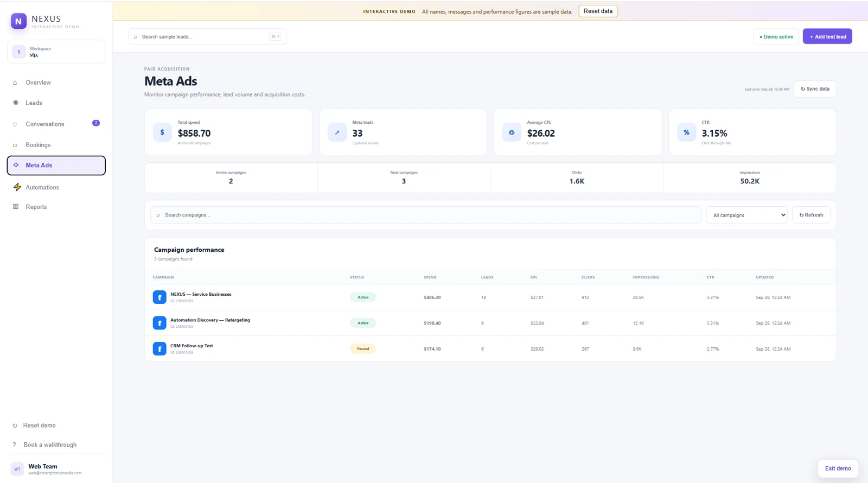The height and width of the screenshot is (483, 868).
Task: Click the Meta leads arrow icon
Action: (x=337, y=132)
